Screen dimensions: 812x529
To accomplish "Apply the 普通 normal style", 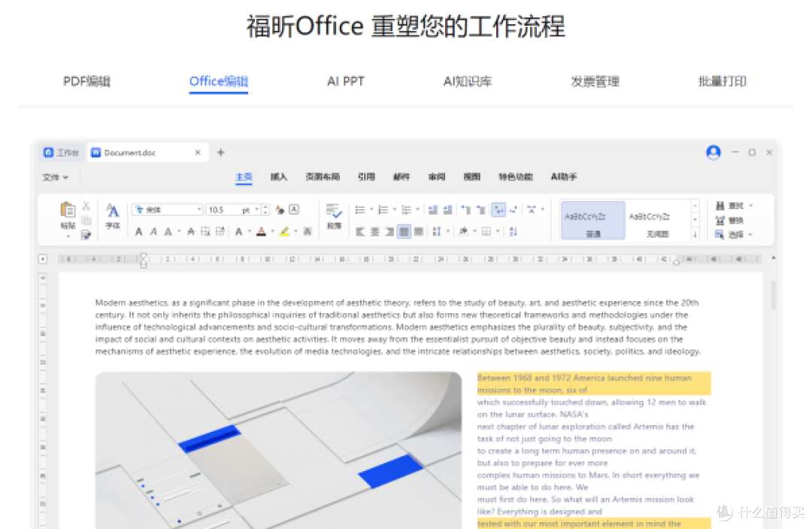I will coord(593,221).
